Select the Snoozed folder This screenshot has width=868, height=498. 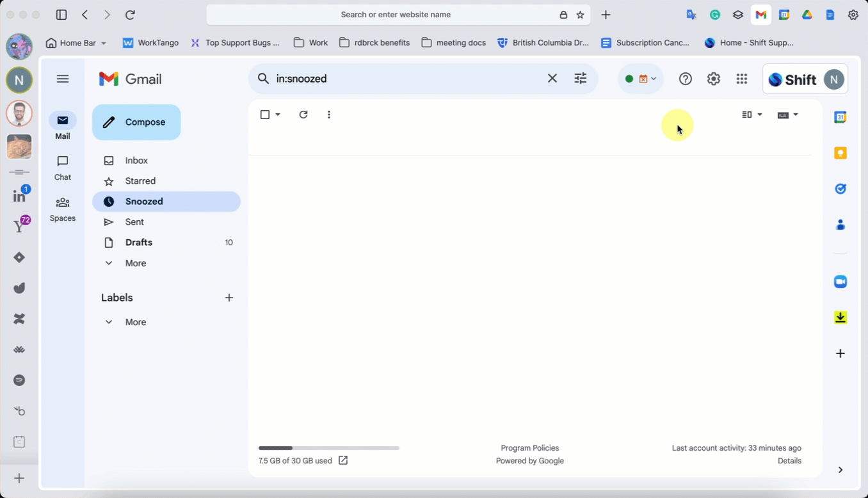click(166, 202)
